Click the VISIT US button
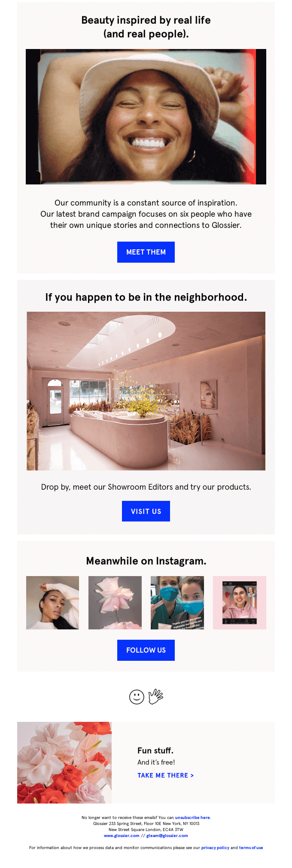The image size is (292, 868). pyautogui.click(x=146, y=511)
